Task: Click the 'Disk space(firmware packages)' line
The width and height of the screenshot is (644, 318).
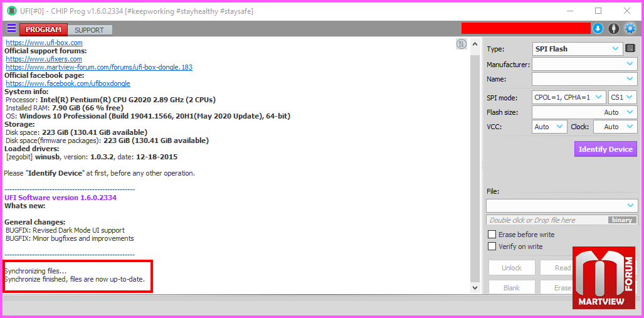Action: pos(107,140)
